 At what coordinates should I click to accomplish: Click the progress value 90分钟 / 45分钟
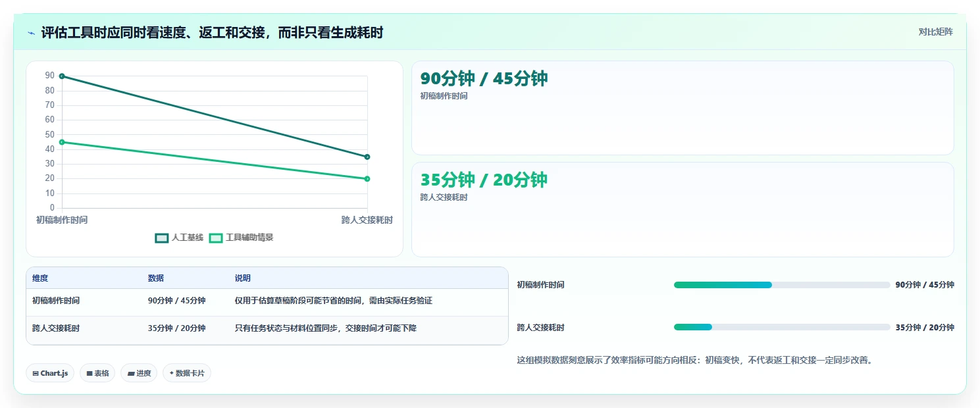(x=925, y=285)
